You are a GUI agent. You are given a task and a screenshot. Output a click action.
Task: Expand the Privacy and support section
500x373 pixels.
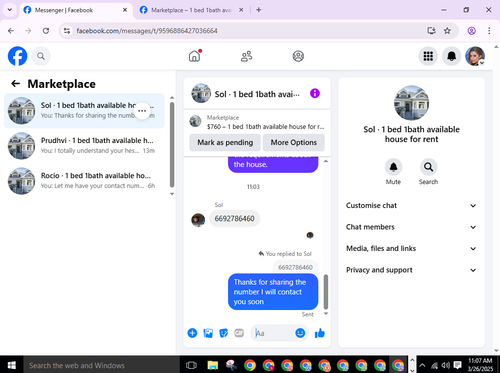click(411, 270)
